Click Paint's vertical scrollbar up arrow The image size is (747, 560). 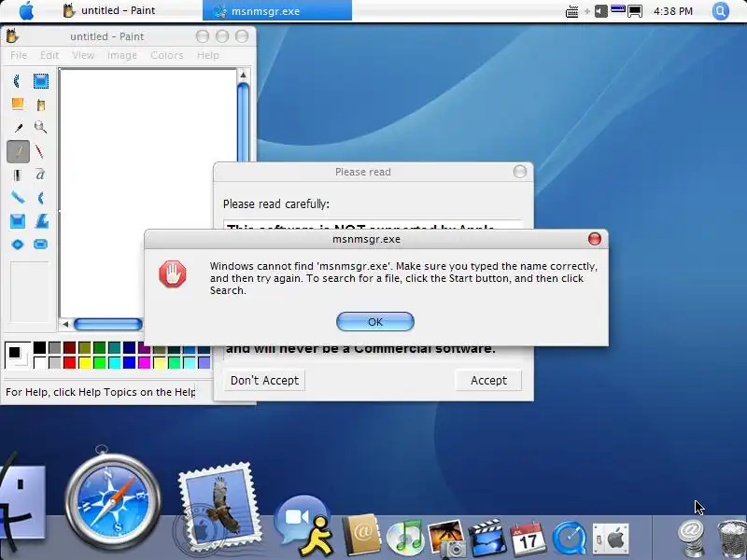[243, 75]
